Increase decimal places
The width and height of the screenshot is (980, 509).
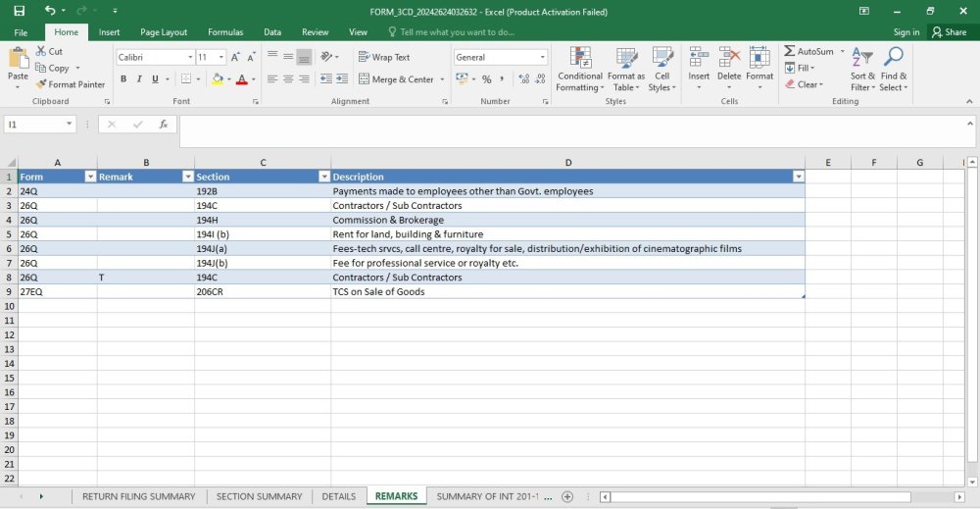[523, 78]
